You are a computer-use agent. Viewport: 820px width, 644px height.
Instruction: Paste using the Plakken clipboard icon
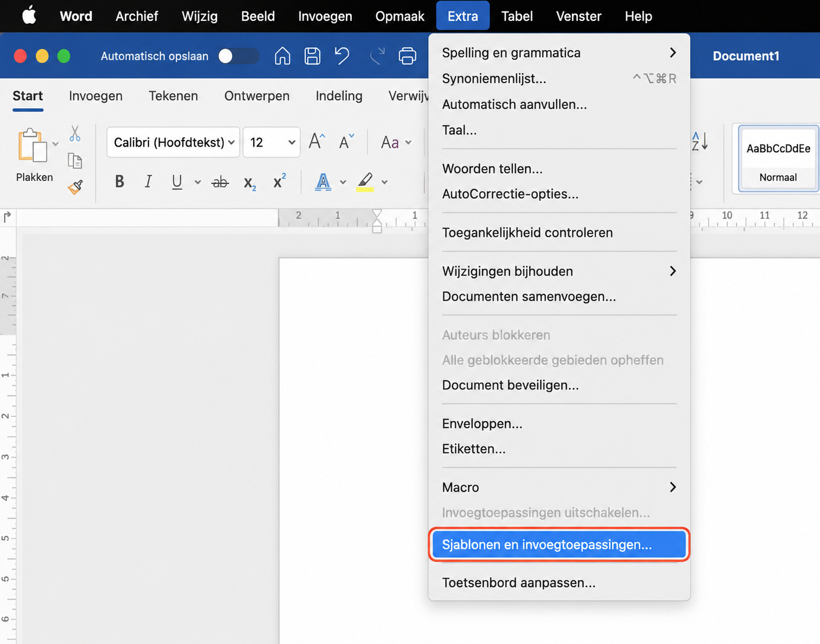[32, 145]
